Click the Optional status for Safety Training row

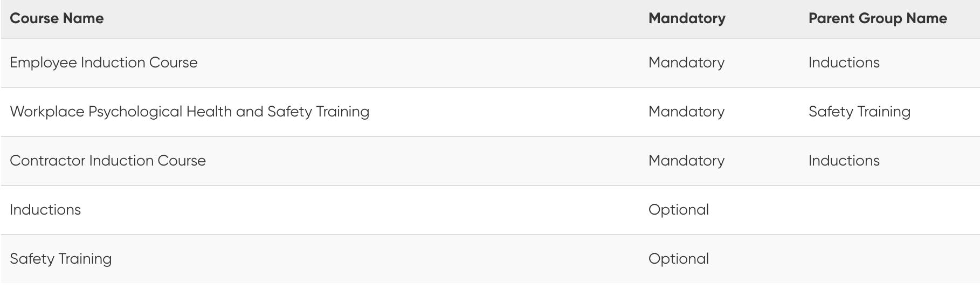[x=679, y=259]
